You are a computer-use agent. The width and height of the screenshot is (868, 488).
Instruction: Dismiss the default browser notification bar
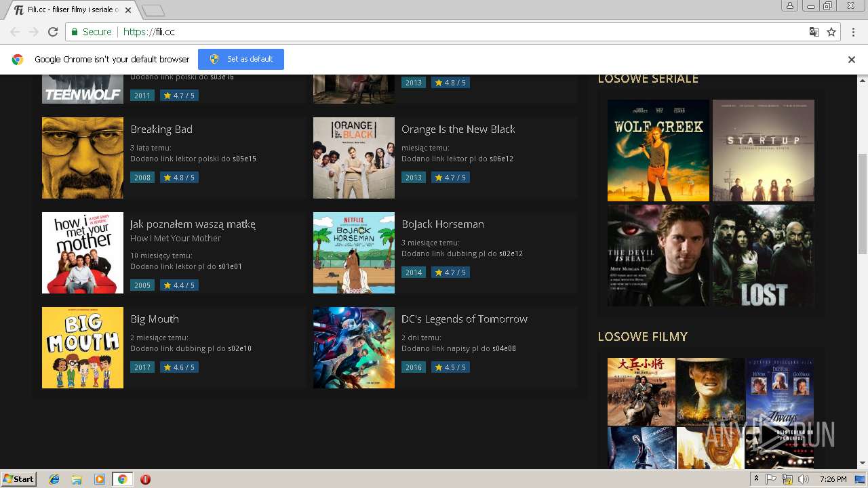pyautogui.click(x=852, y=60)
